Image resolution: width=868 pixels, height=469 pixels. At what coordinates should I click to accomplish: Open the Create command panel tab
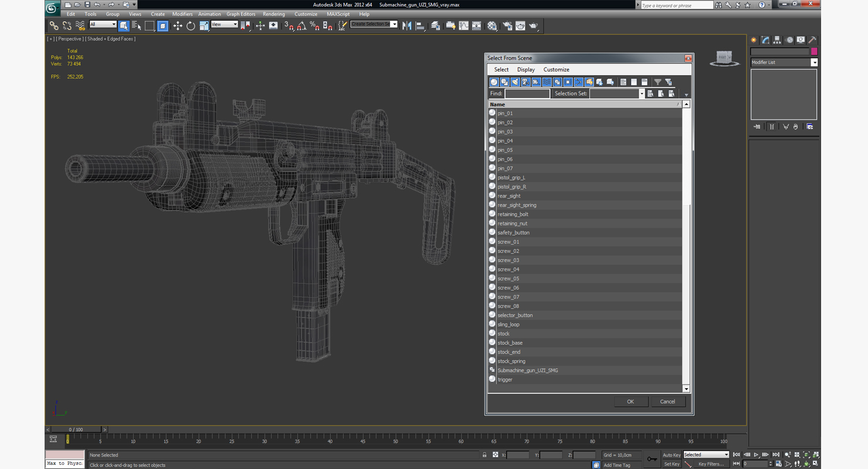pos(754,40)
